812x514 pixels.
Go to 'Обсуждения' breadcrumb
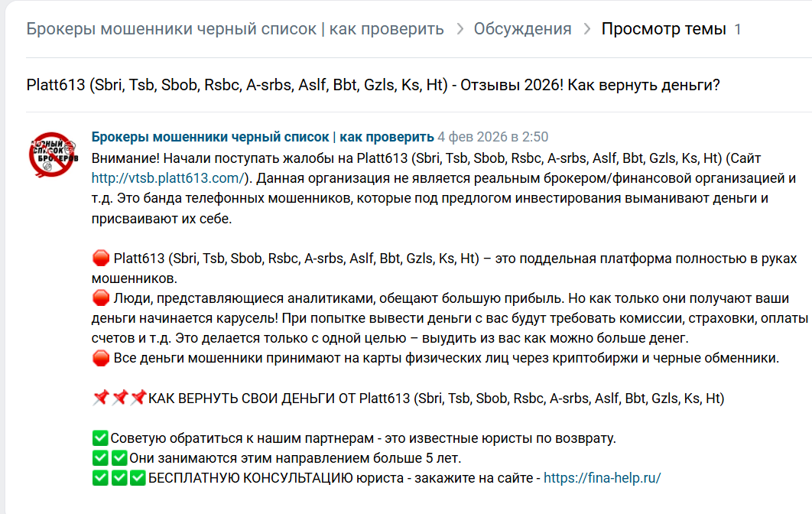[522, 29]
